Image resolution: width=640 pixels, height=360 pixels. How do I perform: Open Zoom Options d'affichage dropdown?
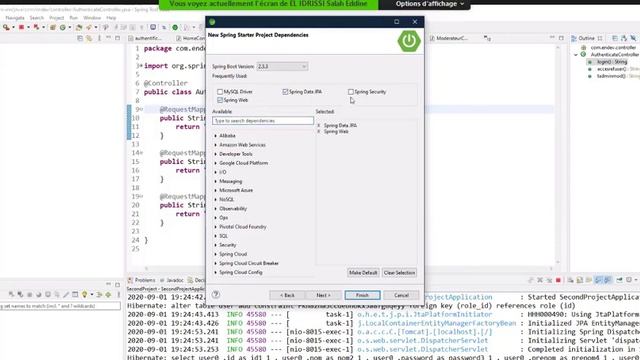[x=429, y=4]
